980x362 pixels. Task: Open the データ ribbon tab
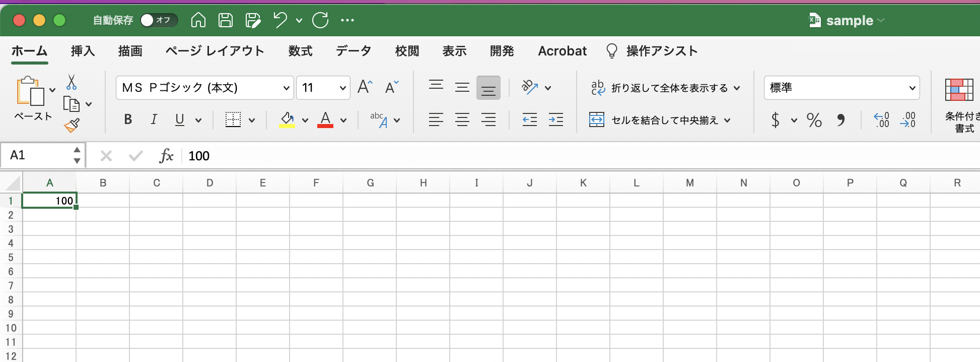click(353, 51)
